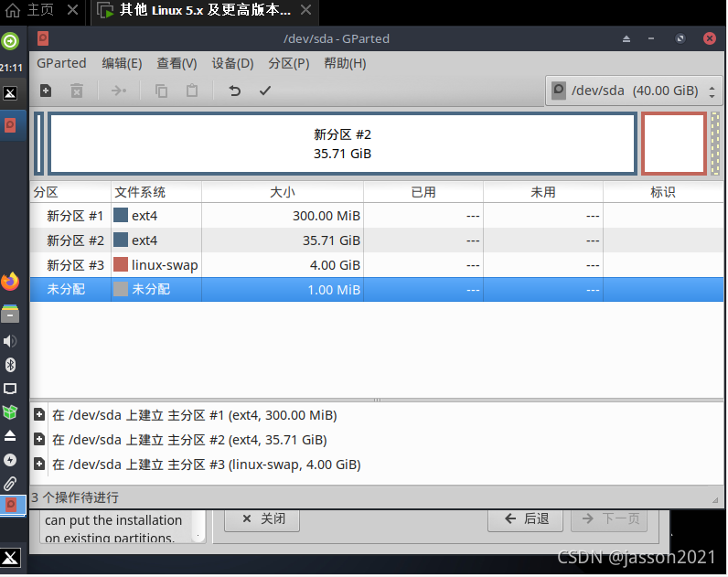Screen dimensions: 728x577
Task: Click the volume icon in the side panel
Action: point(10,341)
